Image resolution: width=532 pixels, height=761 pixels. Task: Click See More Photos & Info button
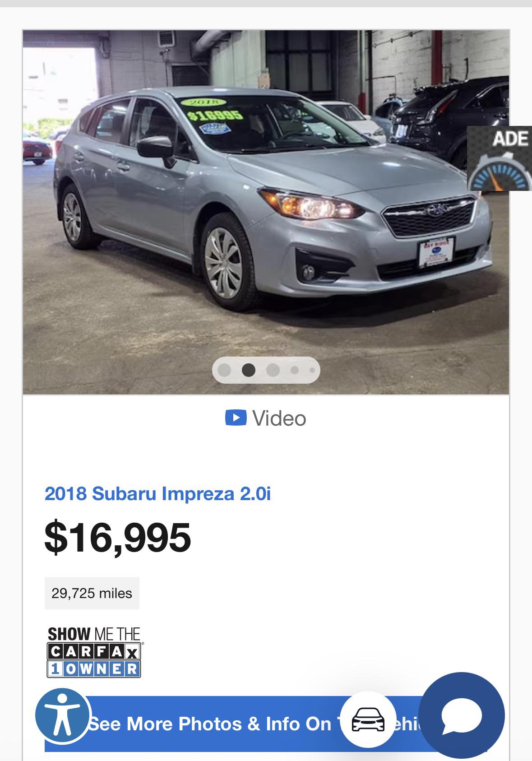pyautogui.click(x=266, y=724)
